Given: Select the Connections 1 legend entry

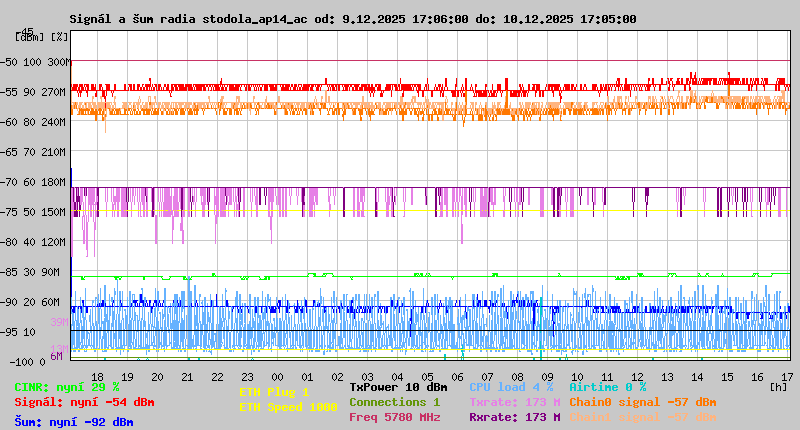Looking at the screenshot, I should click(394, 402).
